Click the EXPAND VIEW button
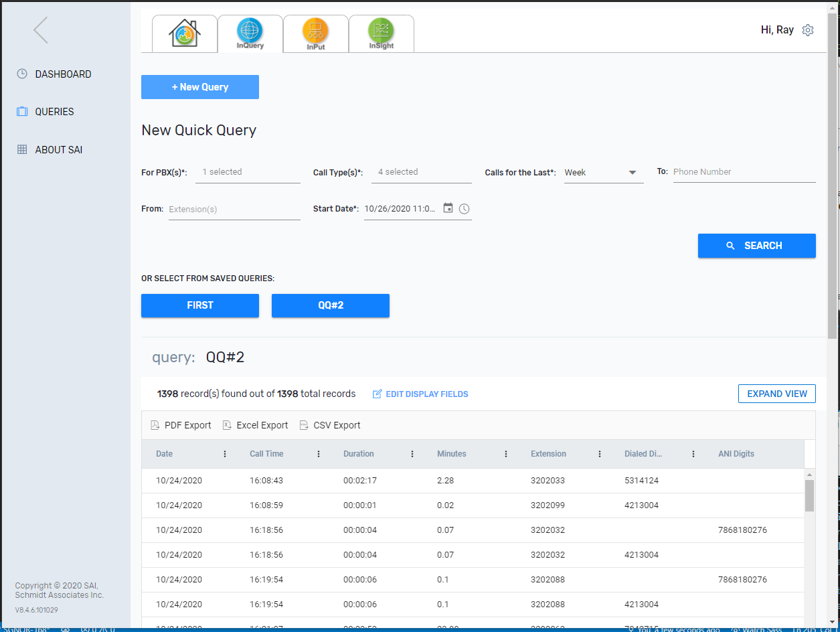The height and width of the screenshot is (632, 840). pyautogui.click(x=777, y=394)
